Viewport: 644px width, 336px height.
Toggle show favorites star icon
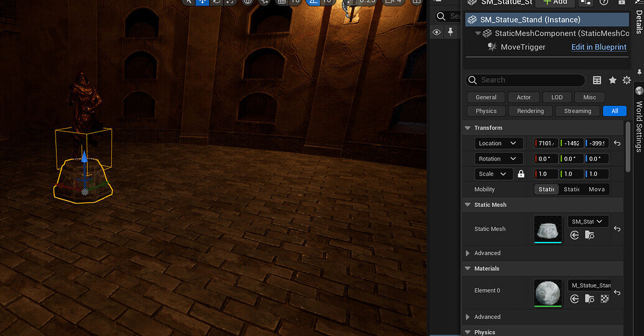click(x=612, y=80)
